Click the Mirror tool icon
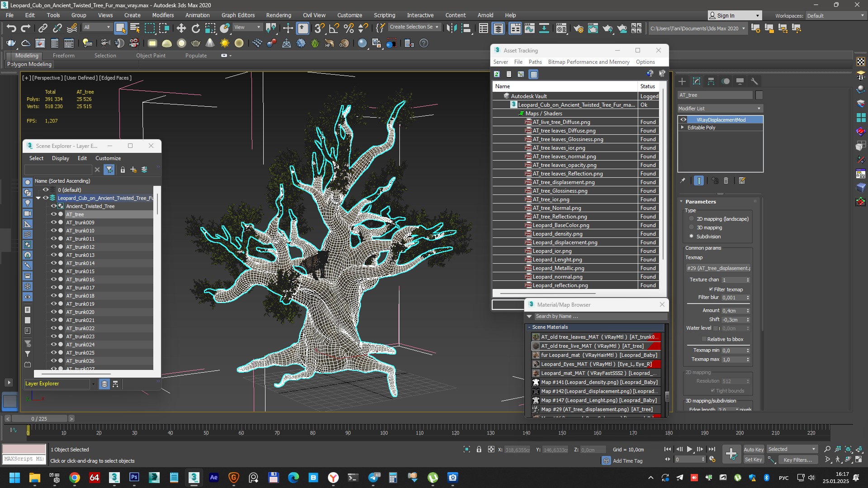This screenshot has height=488, width=868. pos(451,28)
